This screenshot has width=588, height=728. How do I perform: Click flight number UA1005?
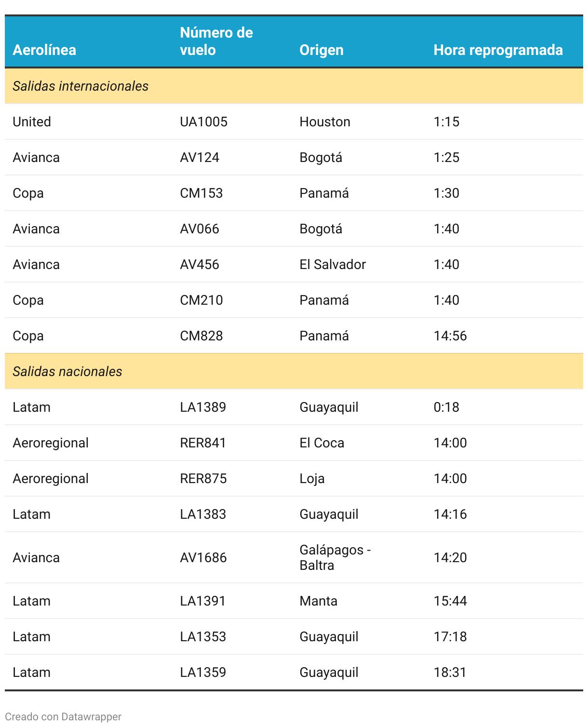203,122
